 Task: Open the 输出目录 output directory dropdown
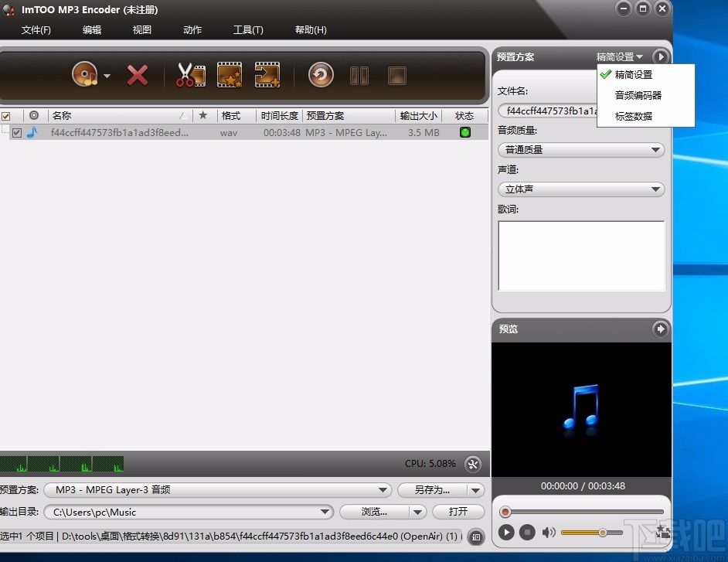click(325, 512)
